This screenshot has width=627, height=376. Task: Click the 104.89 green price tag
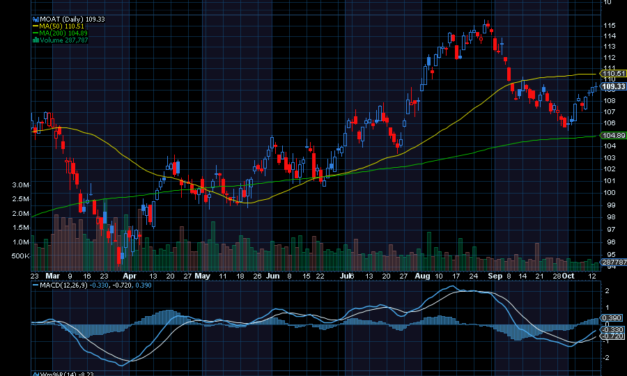[614, 135]
